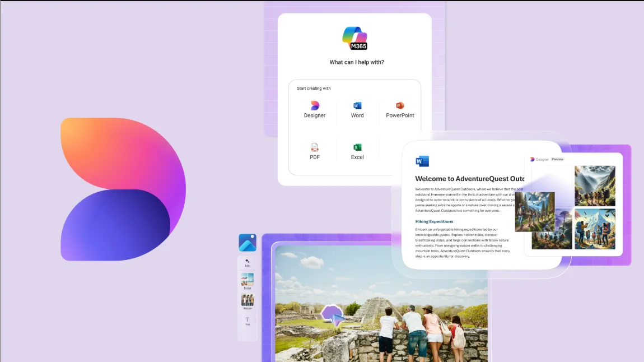The width and height of the screenshot is (644, 362).
Task: Click the Word icon atop the AdventureQuest document
Action: click(x=422, y=161)
